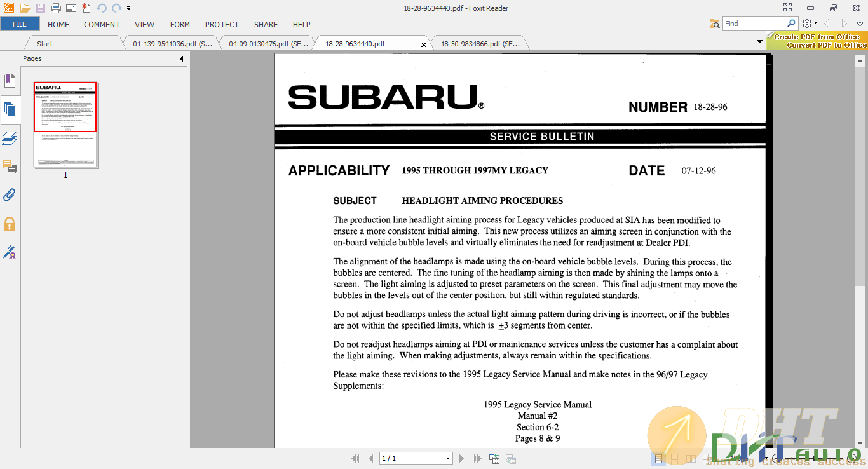The width and height of the screenshot is (868, 469).
Task: Click into the Find search box
Action: [x=754, y=24]
